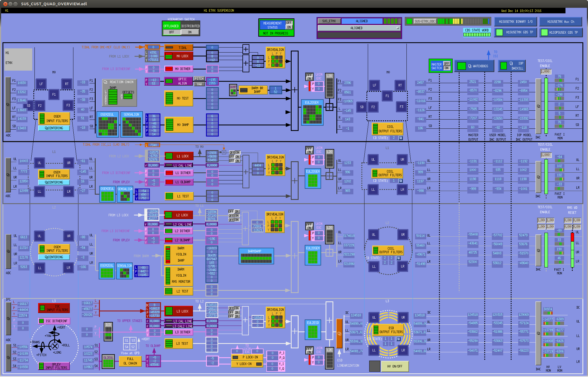Open the L1 DAC related-display menu
Viewport: 588px width, 377px height.
539,177
